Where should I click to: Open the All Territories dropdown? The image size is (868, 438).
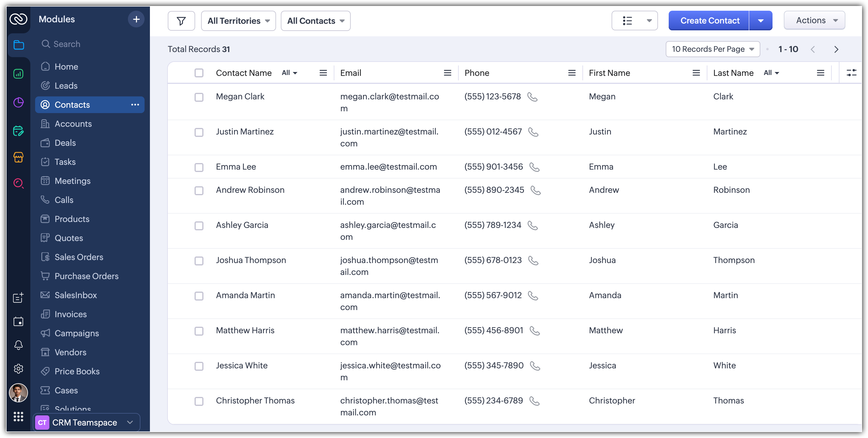(238, 21)
